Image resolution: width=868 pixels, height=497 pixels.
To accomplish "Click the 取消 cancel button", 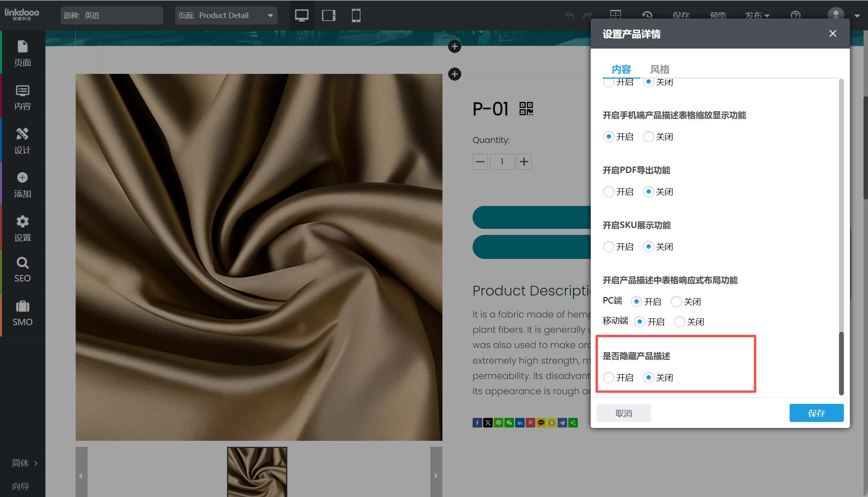I will [x=624, y=413].
